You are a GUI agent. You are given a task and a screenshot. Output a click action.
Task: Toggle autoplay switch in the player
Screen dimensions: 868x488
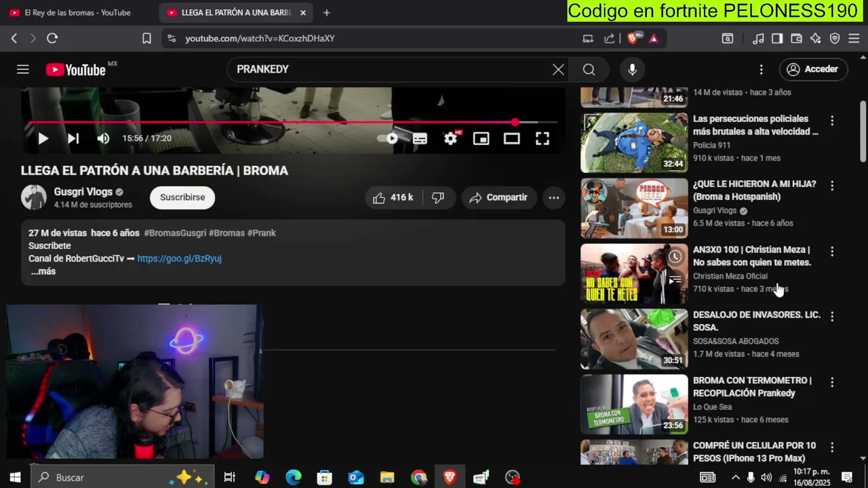click(389, 138)
